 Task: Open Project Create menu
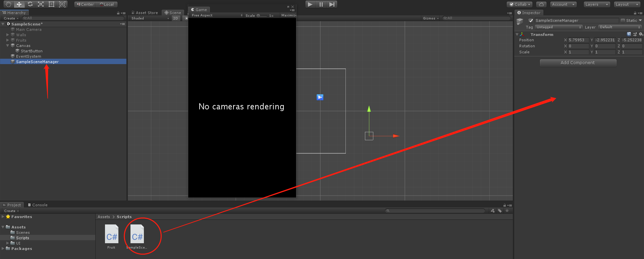(x=11, y=211)
